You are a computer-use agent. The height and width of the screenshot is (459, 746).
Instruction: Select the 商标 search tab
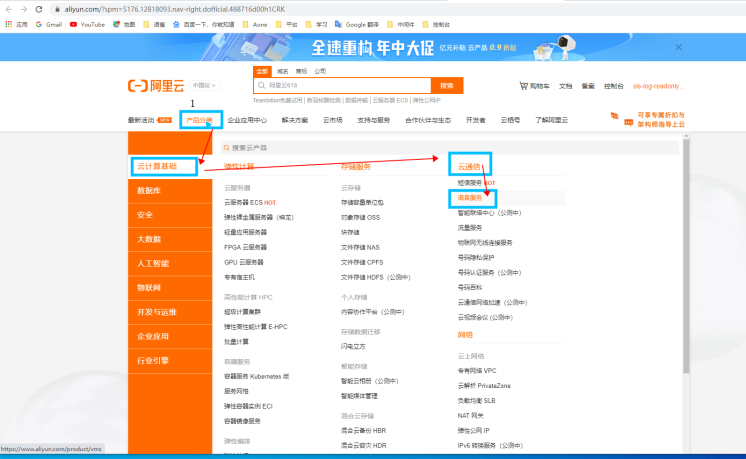click(x=301, y=71)
